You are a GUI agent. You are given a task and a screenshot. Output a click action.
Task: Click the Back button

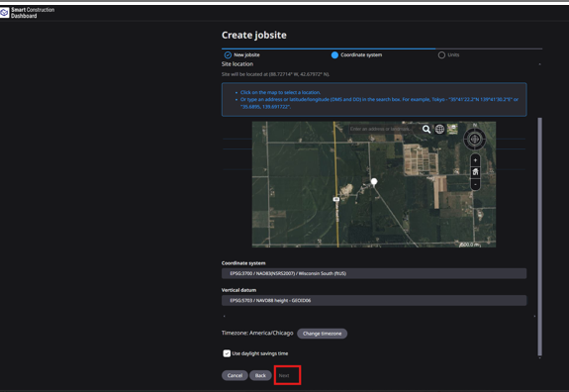[260, 376]
